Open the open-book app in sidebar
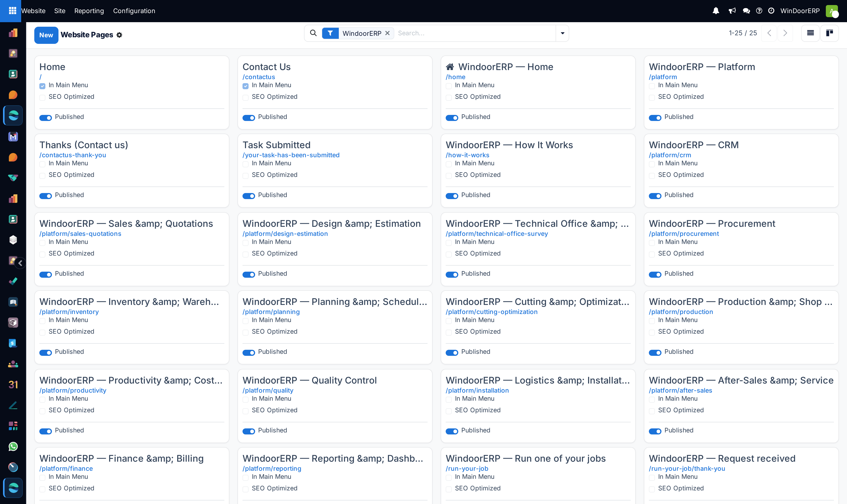847x504 pixels. click(x=13, y=302)
